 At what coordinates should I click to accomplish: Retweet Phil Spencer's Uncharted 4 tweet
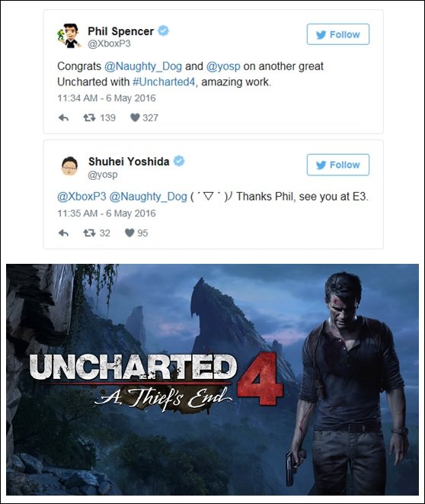[89, 118]
